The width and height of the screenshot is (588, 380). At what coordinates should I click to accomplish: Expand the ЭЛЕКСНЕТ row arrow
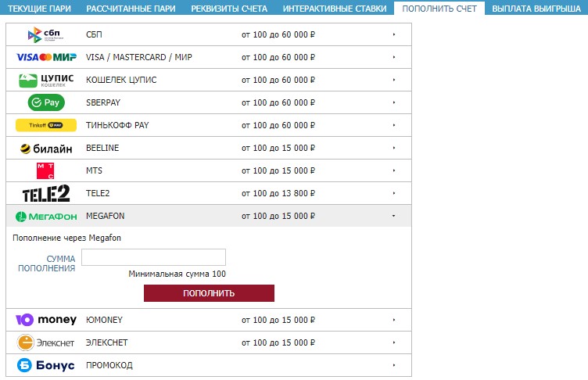[x=394, y=342]
